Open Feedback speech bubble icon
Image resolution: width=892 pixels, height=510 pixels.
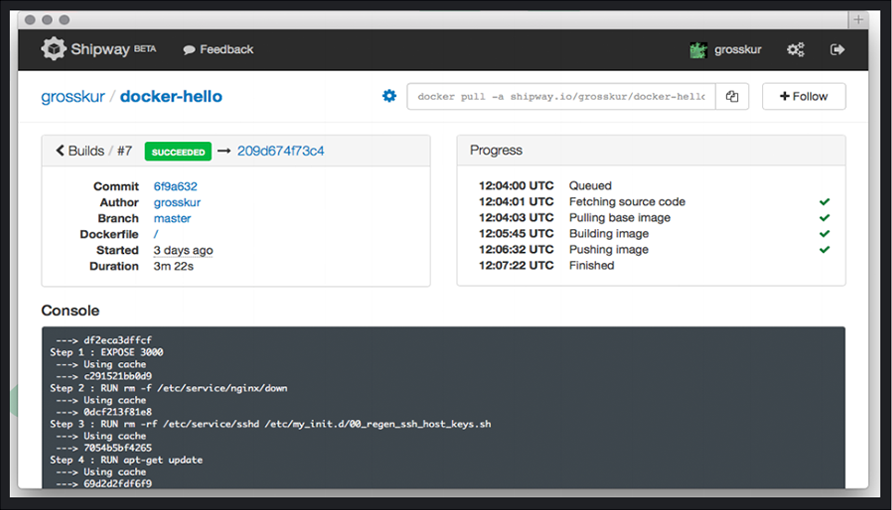[189, 50]
